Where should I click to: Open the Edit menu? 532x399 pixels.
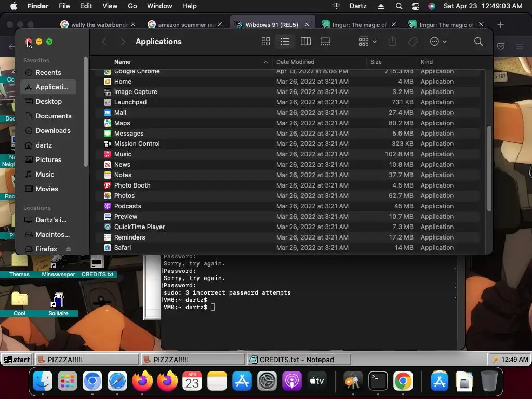[86, 6]
